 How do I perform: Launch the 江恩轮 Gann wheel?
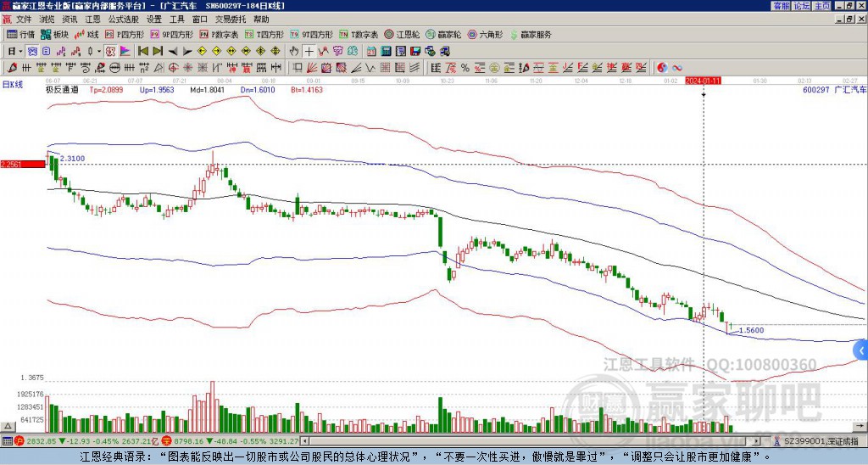[403, 34]
